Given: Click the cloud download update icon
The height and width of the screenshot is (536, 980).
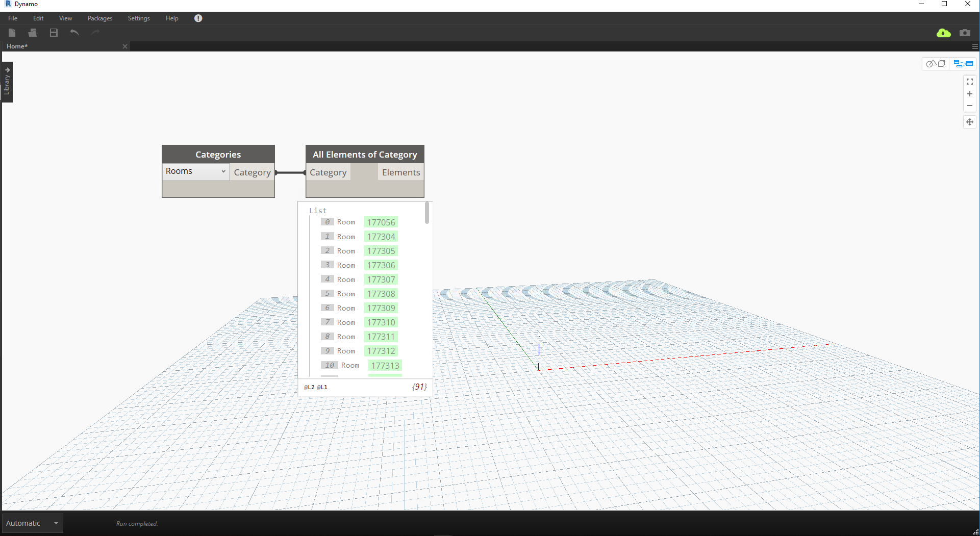Looking at the screenshot, I should [x=943, y=33].
